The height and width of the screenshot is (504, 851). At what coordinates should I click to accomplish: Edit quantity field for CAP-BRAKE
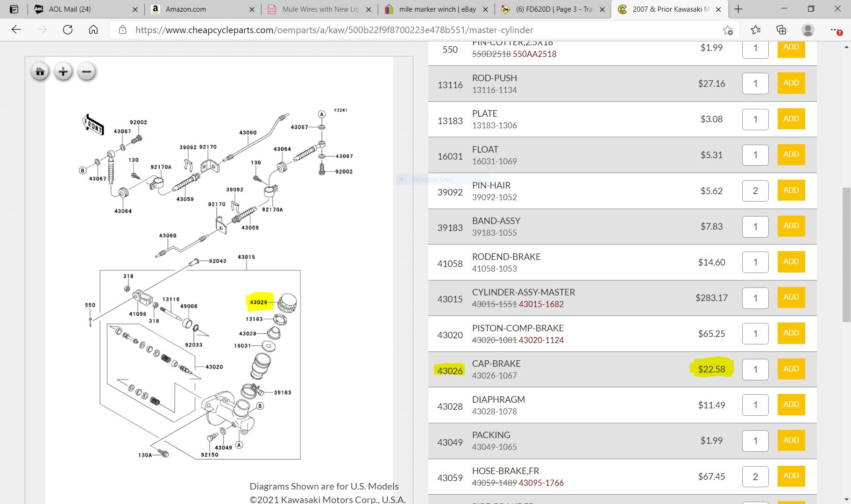coord(755,370)
